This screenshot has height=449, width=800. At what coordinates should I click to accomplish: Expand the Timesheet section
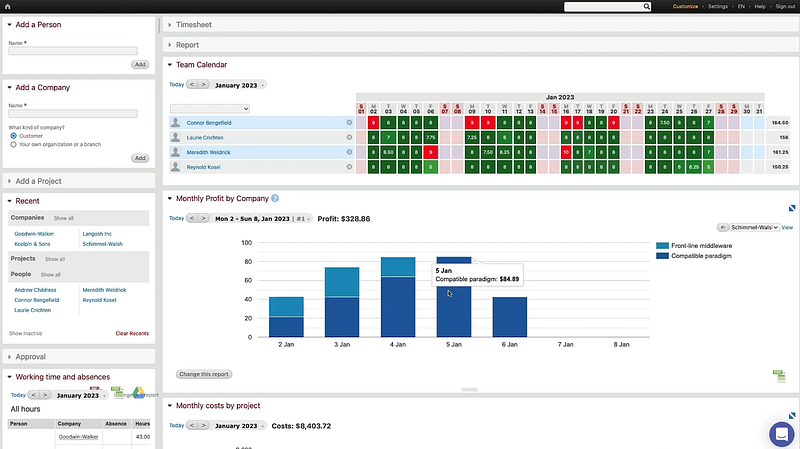point(170,24)
